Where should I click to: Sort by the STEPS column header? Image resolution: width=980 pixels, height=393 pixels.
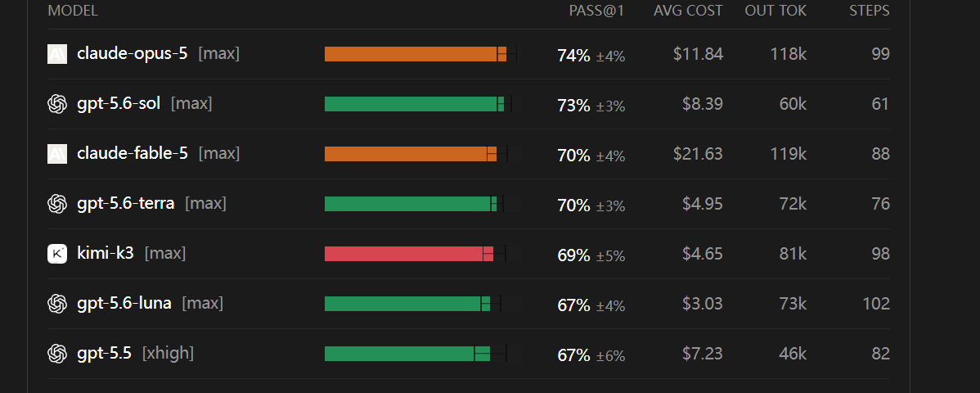coord(870,11)
